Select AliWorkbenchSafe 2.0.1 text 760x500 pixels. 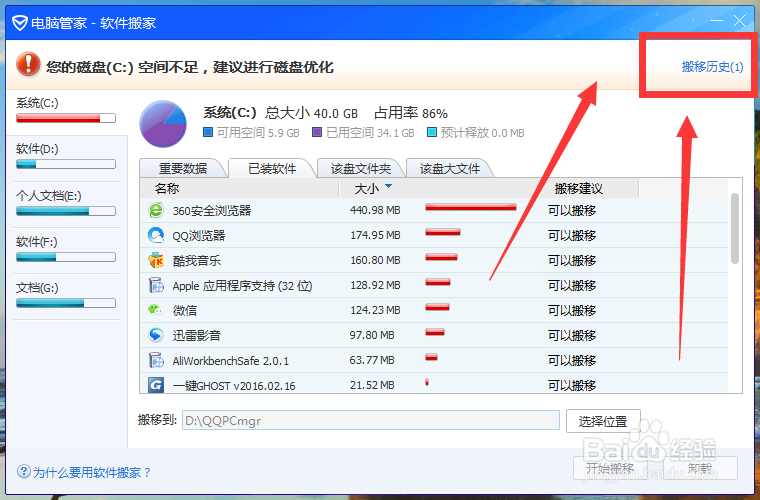[x=231, y=361]
